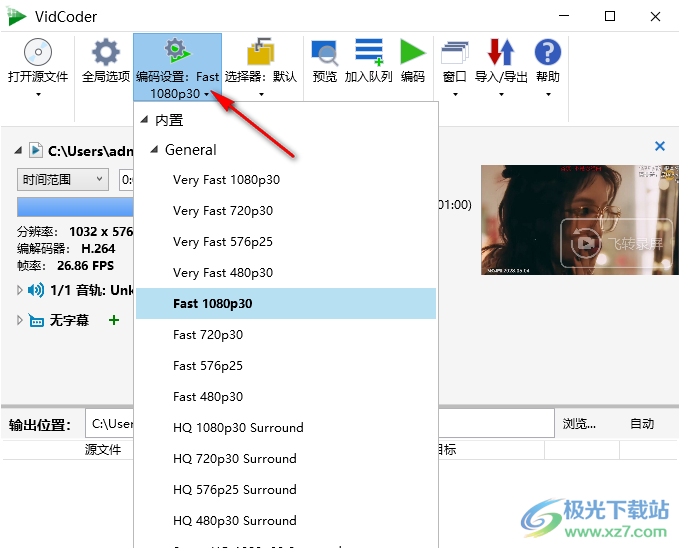This screenshot has height=548, width=680.
Task: Open the Windows stacked-panels icon
Action: click(454, 52)
